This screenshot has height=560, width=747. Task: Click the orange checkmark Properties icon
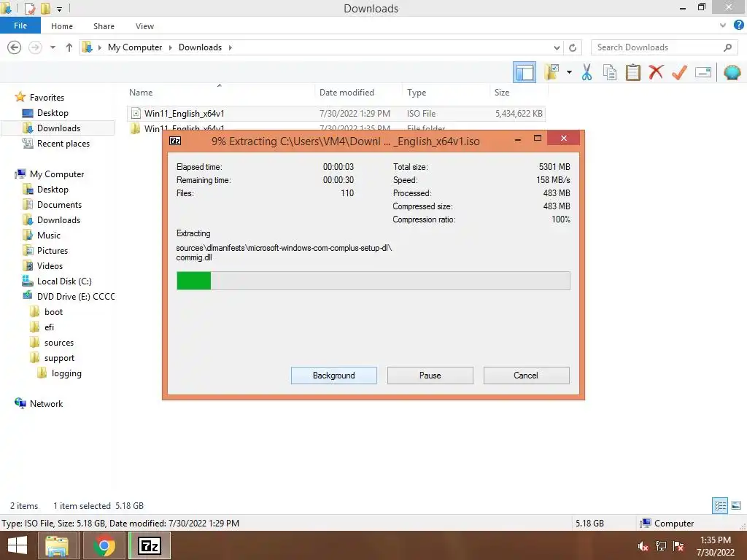coord(679,72)
